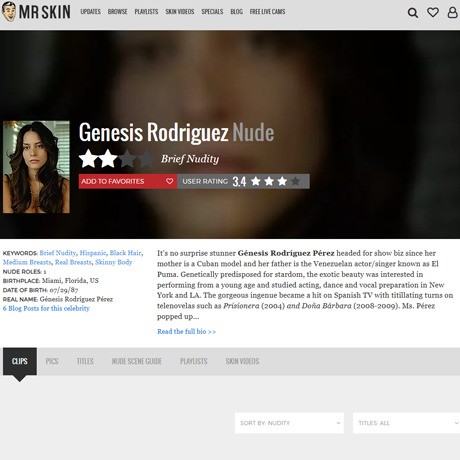Image resolution: width=460 pixels, height=460 pixels.
Task: Switch to the Titles tab
Action: tap(85, 361)
